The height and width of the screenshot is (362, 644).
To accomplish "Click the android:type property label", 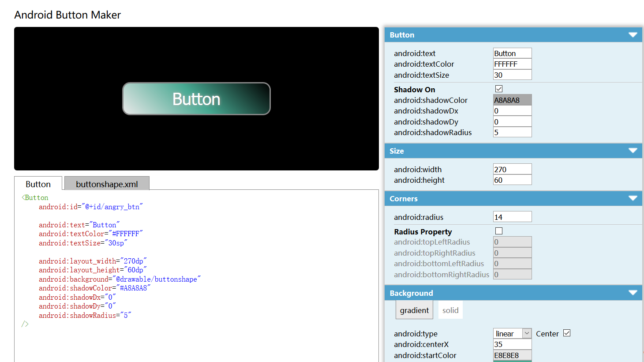I will (x=416, y=334).
